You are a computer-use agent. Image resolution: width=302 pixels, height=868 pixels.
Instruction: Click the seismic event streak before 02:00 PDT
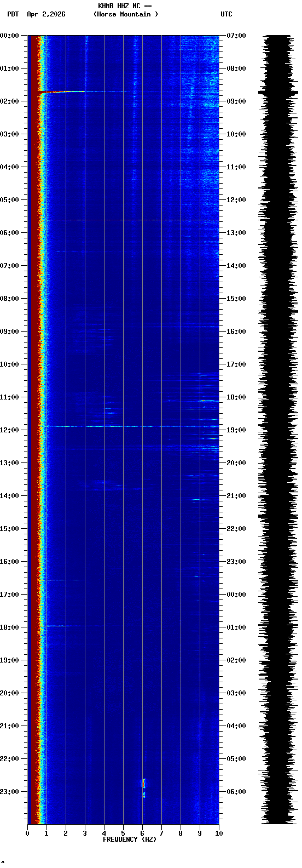[x=63, y=92]
